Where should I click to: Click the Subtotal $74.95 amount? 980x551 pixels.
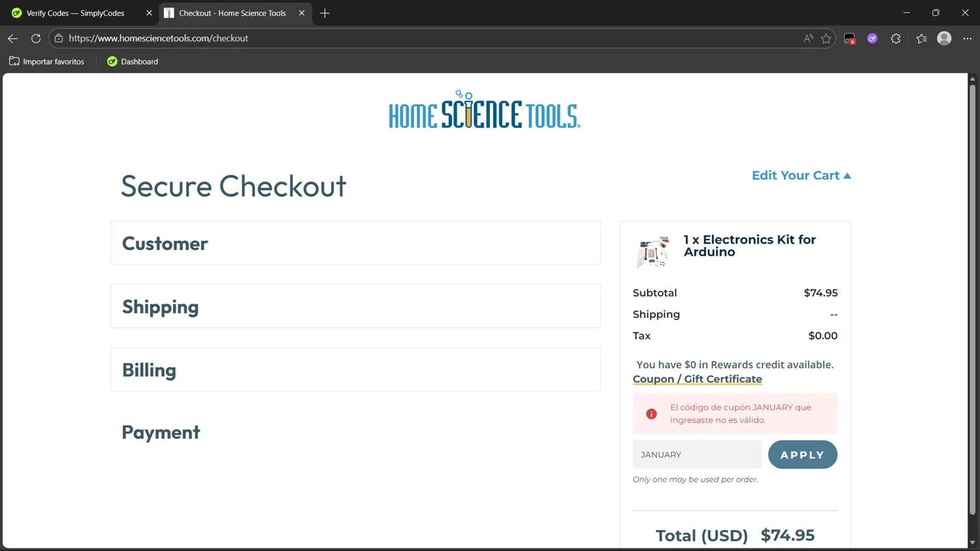point(821,292)
